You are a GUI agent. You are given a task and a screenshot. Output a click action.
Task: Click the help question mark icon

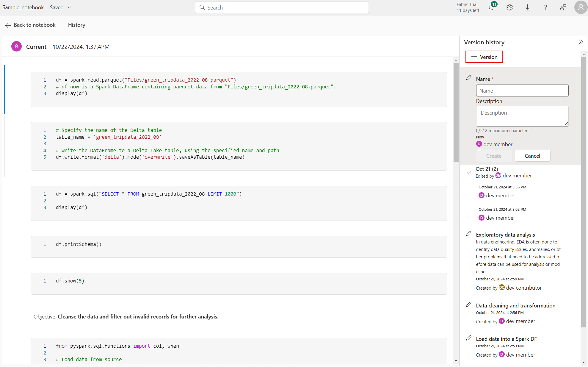[x=545, y=7]
